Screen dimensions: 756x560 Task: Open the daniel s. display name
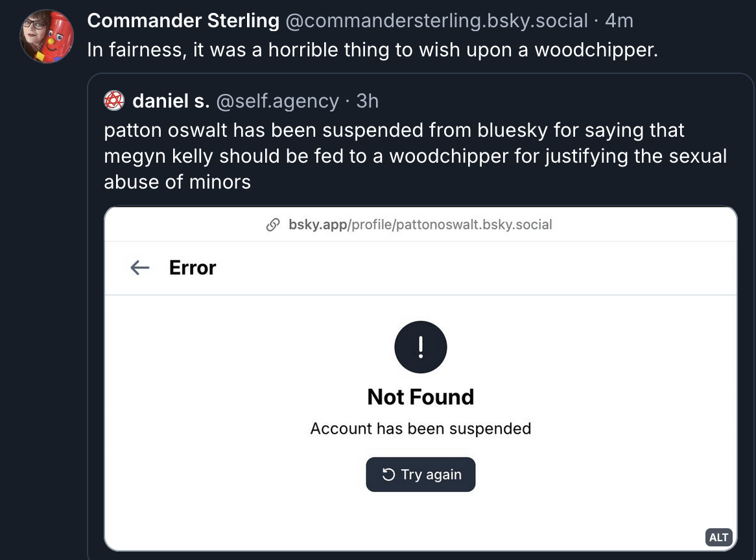171,101
